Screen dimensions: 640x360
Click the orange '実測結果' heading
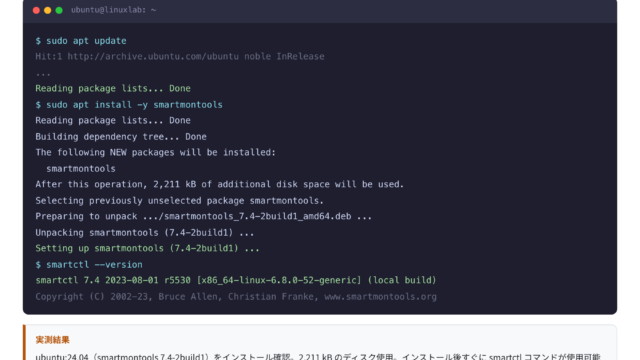(52, 340)
